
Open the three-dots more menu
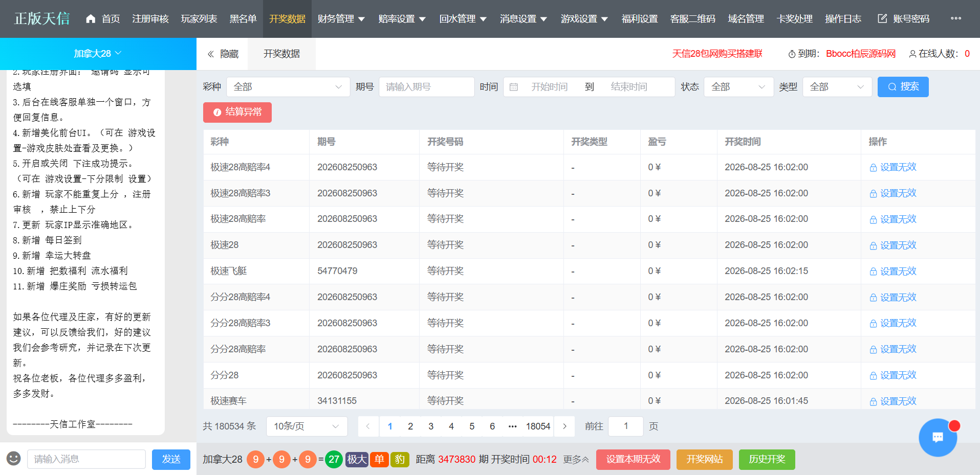(x=956, y=18)
